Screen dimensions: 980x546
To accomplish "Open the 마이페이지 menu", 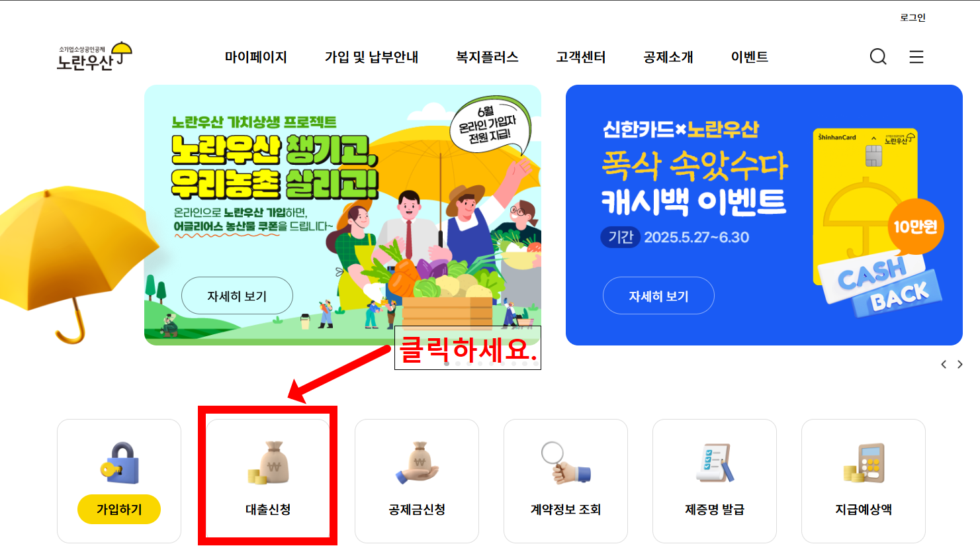I will coord(256,57).
